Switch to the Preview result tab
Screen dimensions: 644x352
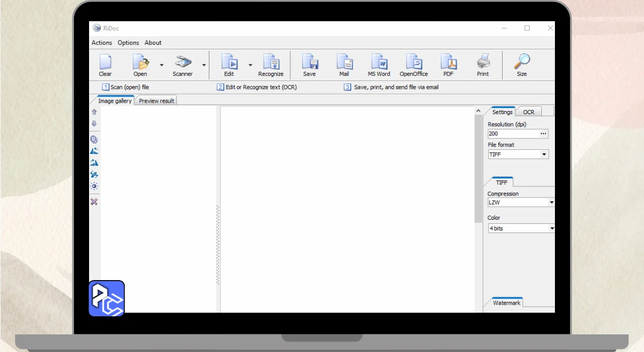pyautogui.click(x=156, y=101)
